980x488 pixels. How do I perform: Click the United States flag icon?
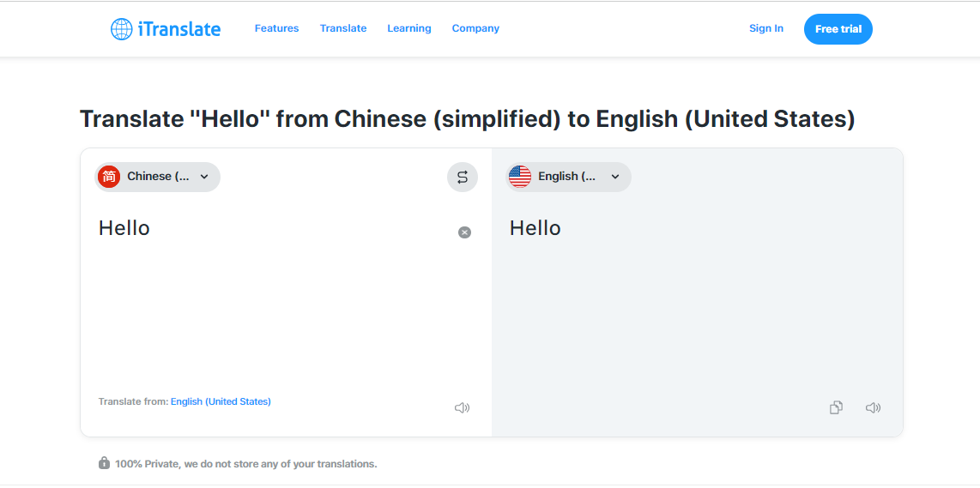tap(520, 177)
